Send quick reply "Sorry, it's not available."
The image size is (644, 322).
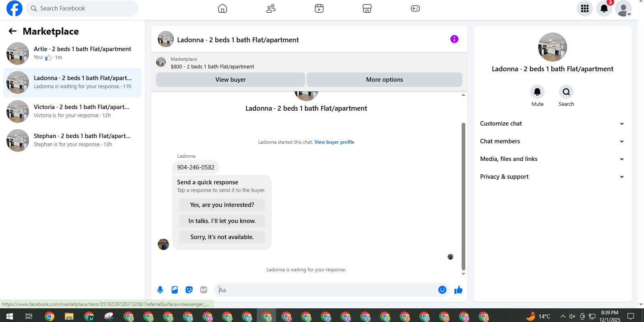pos(222,237)
